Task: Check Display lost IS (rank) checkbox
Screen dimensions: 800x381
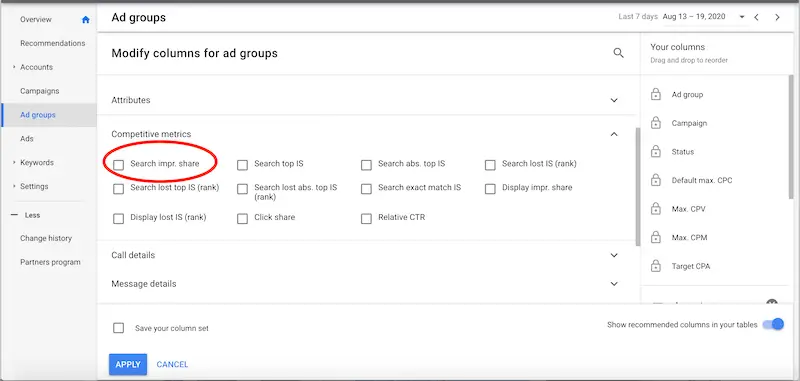Action: (118, 218)
